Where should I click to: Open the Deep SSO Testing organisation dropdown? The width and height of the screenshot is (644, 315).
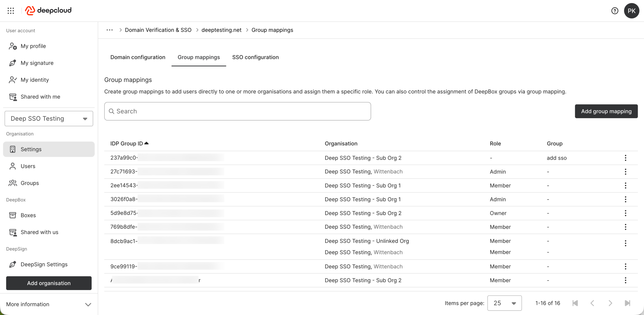(49, 119)
